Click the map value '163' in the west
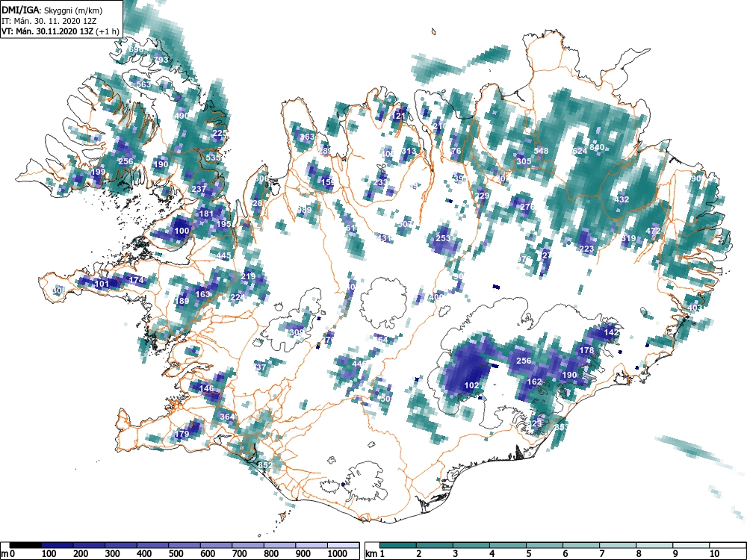Viewport: 747px width, 560px height. [x=202, y=294]
